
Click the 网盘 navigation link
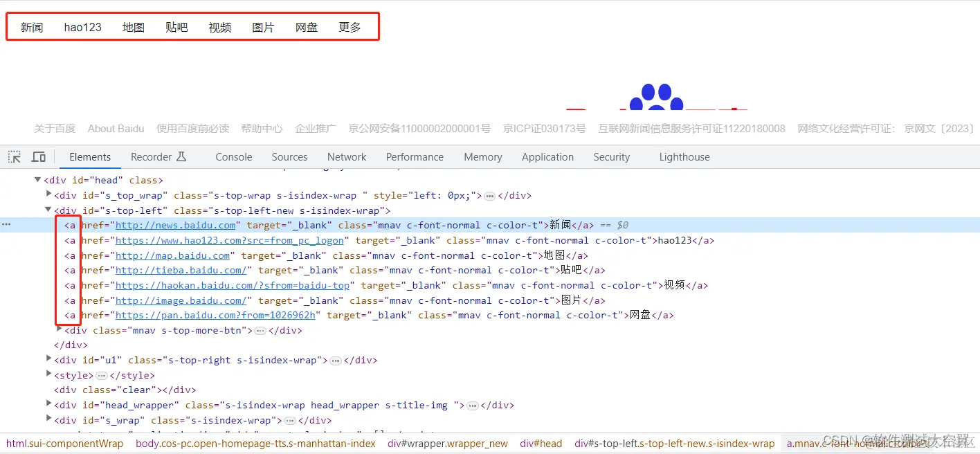pyautogui.click(x=307, y=28)
